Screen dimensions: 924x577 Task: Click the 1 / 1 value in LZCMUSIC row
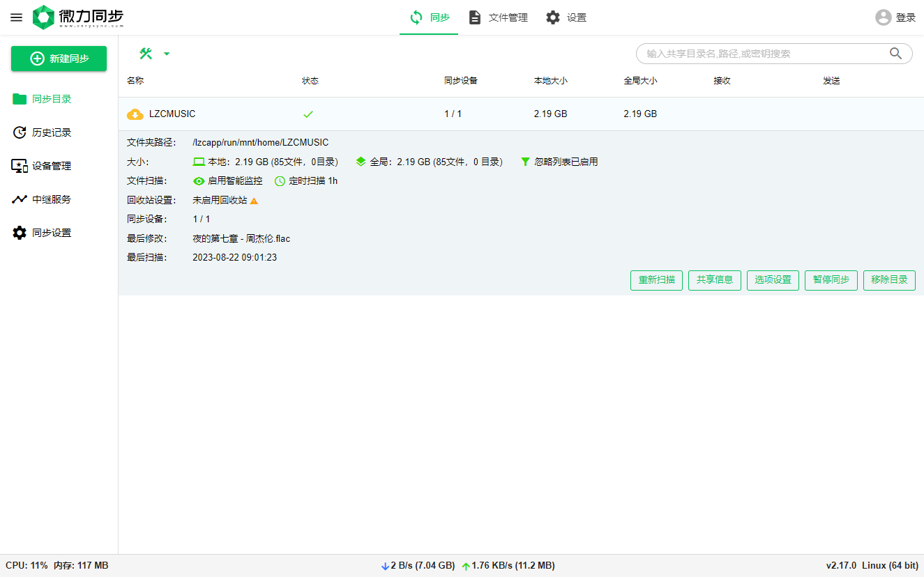(453, 114)
